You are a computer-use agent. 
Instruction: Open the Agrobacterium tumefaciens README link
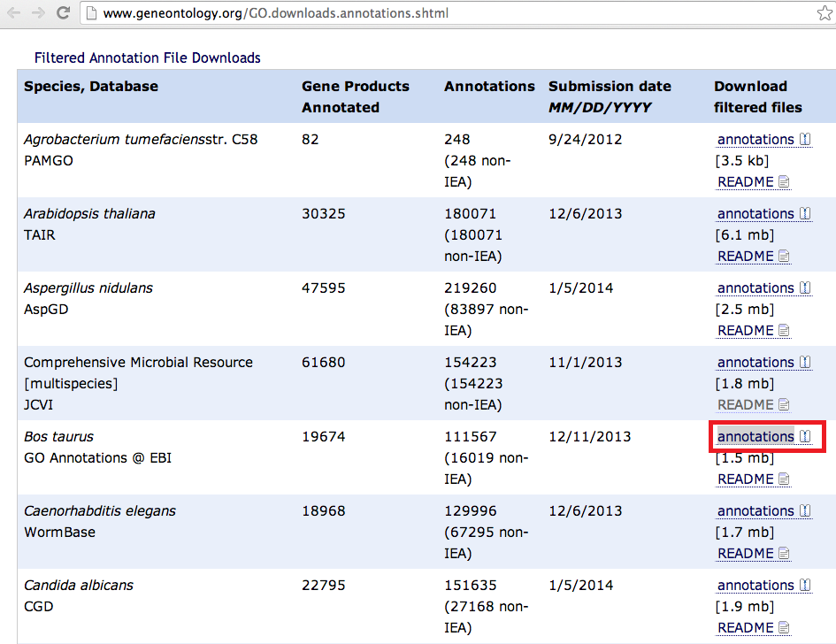coord(746,182)
